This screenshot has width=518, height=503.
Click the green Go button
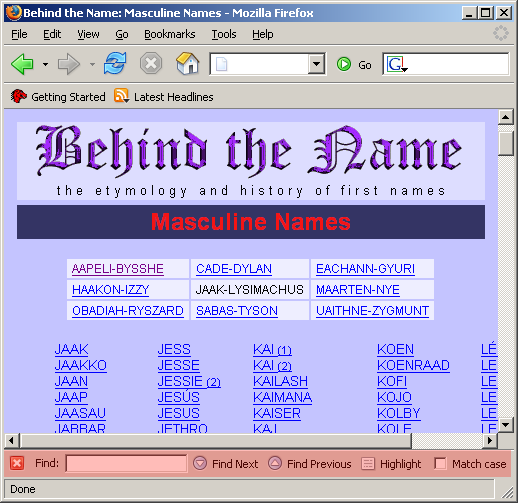click(354, 64)
